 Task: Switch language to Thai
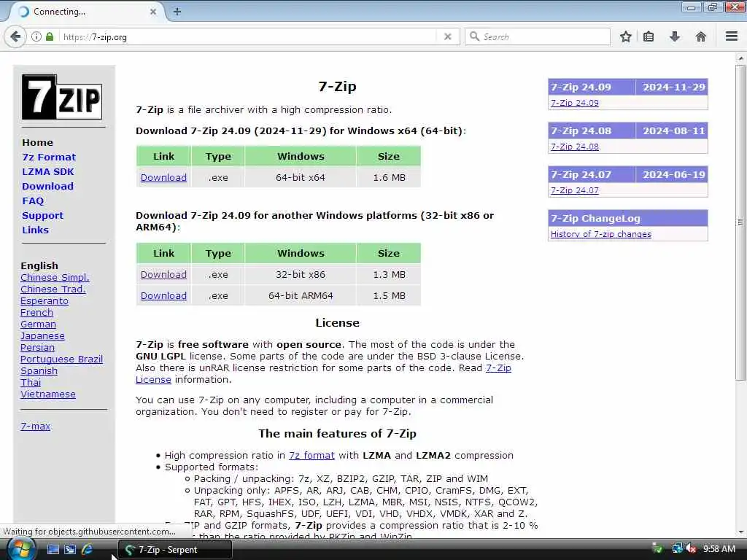pyautogui.click(x=31, y=382)
